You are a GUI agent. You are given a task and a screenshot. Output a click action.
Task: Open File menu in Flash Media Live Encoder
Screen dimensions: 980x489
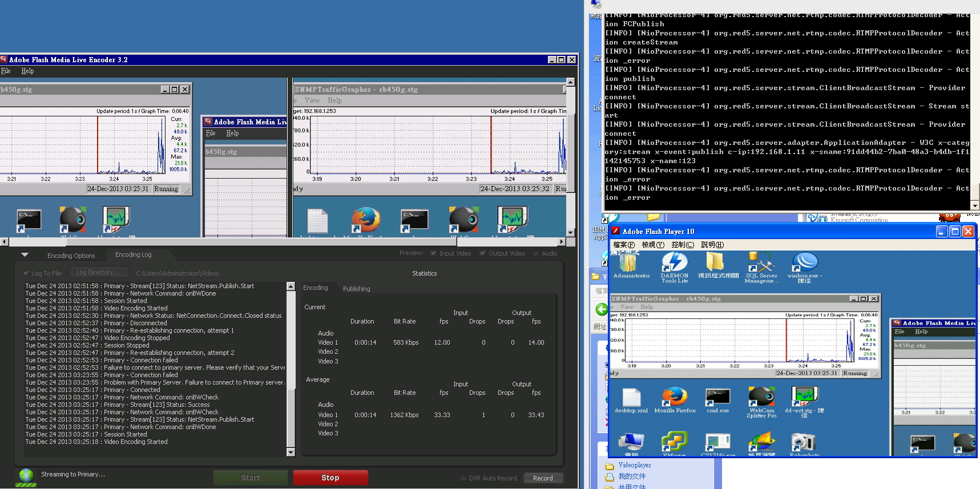tap(6, 71)
